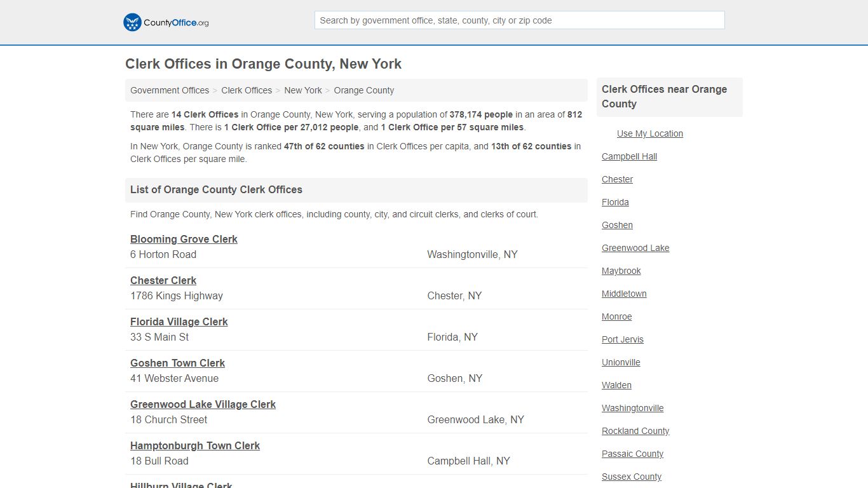Click Clerk Offices near Orange County heading
The image size is (868, 488).
click(664, 97)
